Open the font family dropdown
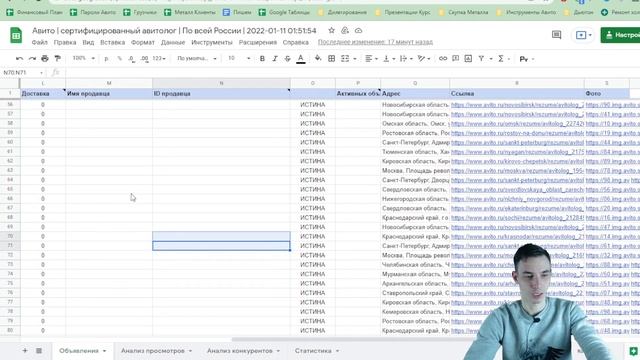 [196, 58]
